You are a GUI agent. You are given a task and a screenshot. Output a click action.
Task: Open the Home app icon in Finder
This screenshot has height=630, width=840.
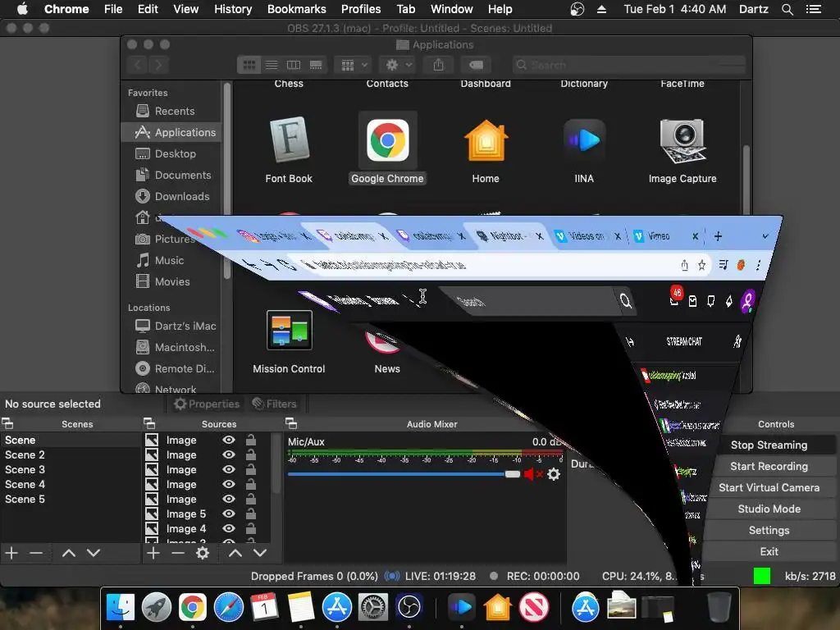pyautogui.click(x=486, y=140)
